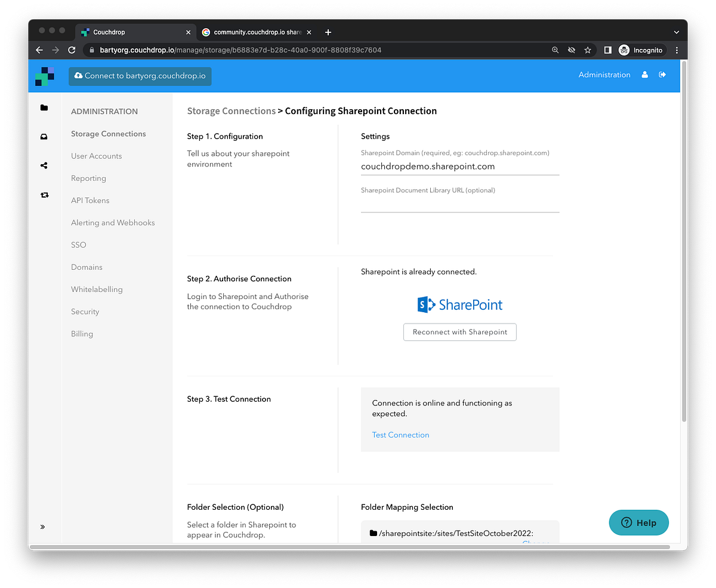Click the zoom magnifier in address bar
This screenshot has width=716, height=588.
pyautogui.click(x=555, y=50)
